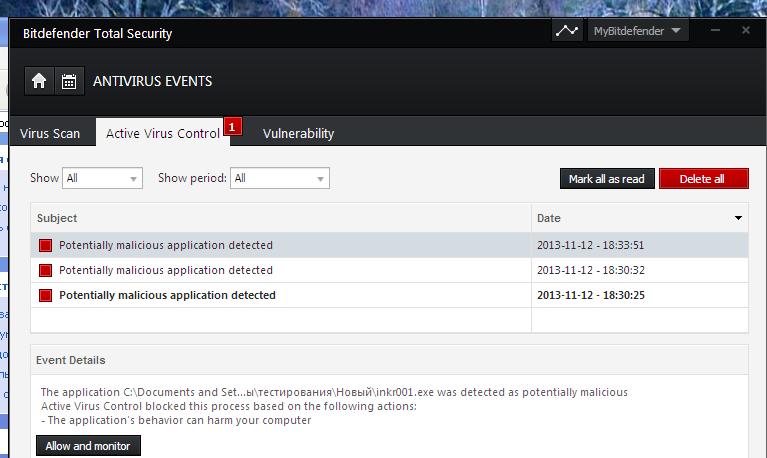The width and height of the screenshot is (767, 458).
Task: Close the Bitdefender Total Security window
Action: click(x=746, y=31)
